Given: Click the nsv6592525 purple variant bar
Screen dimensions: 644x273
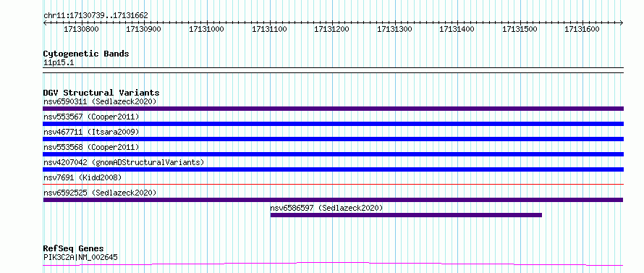Looking at the screenshot, I should pyautogui.click(x=333, y=200).
